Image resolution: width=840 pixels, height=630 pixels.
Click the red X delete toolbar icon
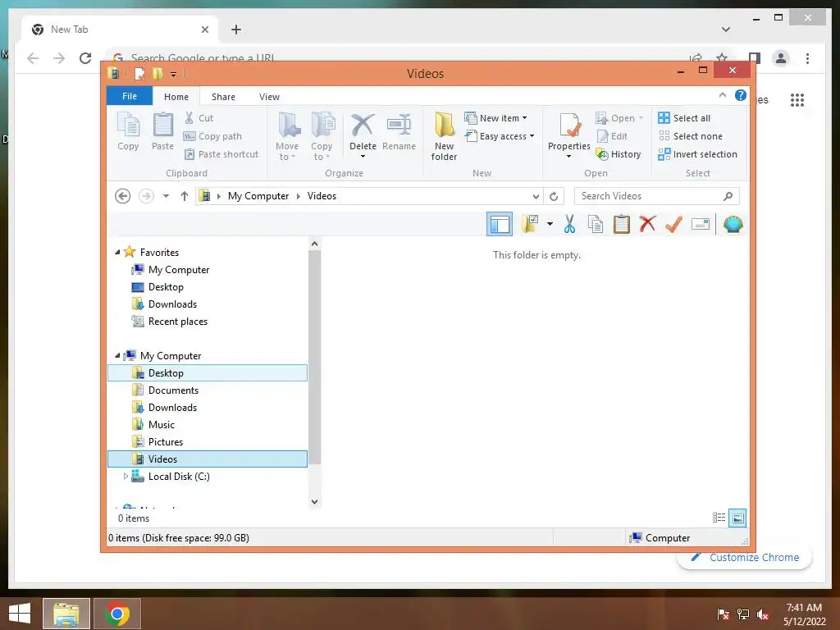[x=648, y=224]
